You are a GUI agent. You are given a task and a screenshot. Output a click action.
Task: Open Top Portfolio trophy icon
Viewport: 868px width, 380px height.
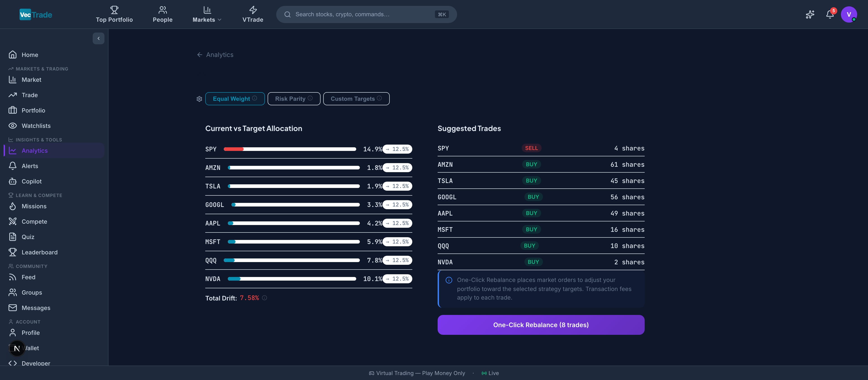point(114,10)
